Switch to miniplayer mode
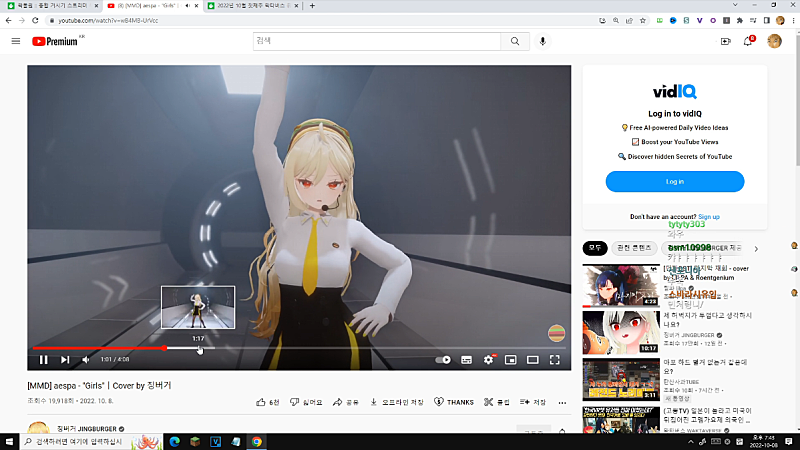The height and width of the screenshot is (450, 800). pos(510,360)
